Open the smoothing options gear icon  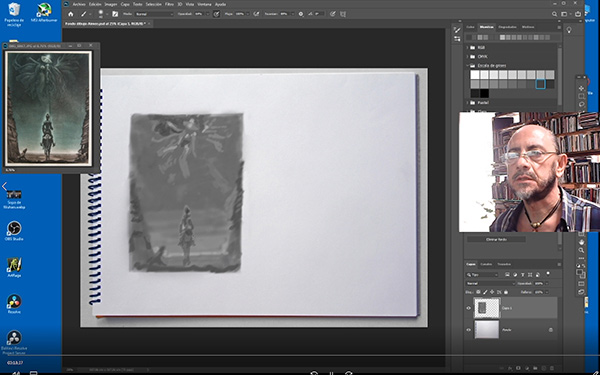(301, 14)
